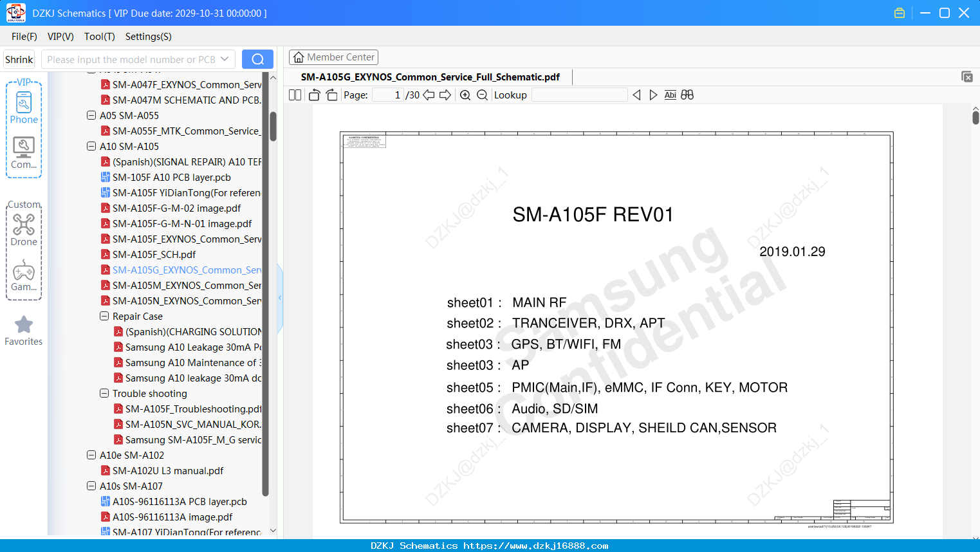Open the Tool(T) menu
The height and width of the screenshot is (552, 980).
click(99, 37)
